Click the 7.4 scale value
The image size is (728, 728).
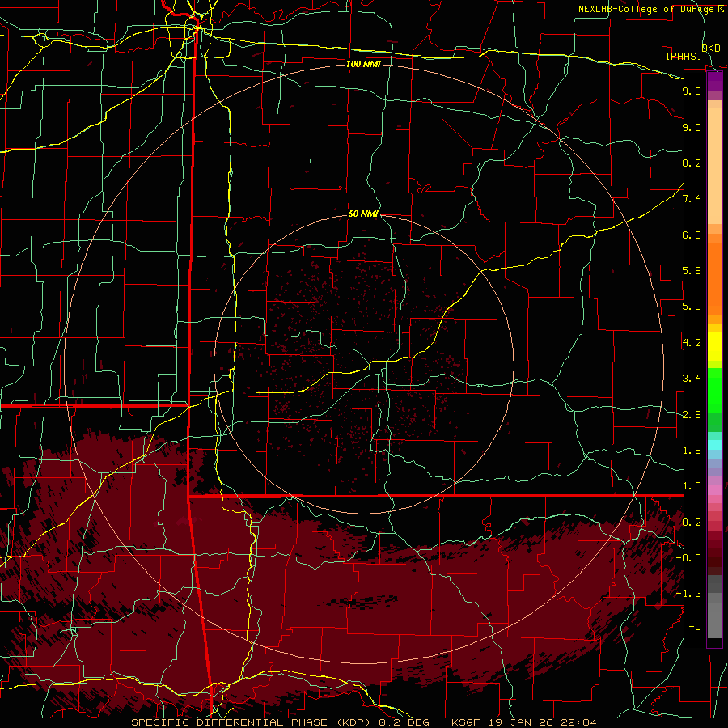692,199
